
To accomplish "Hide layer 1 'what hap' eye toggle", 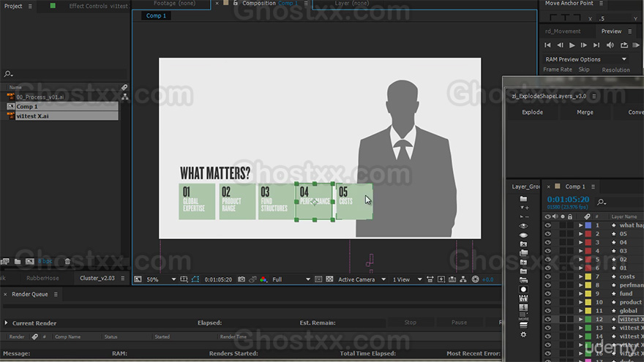I will click(x=547, y=225).
